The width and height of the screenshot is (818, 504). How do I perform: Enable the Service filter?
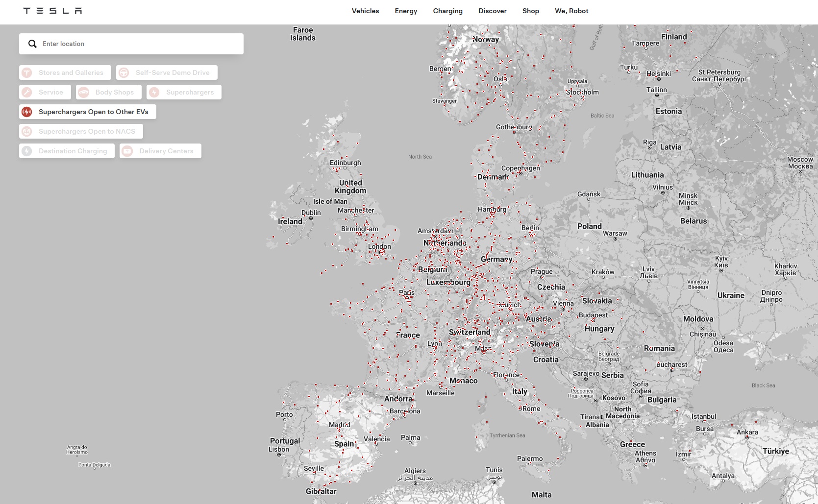(x=45, y=92)
